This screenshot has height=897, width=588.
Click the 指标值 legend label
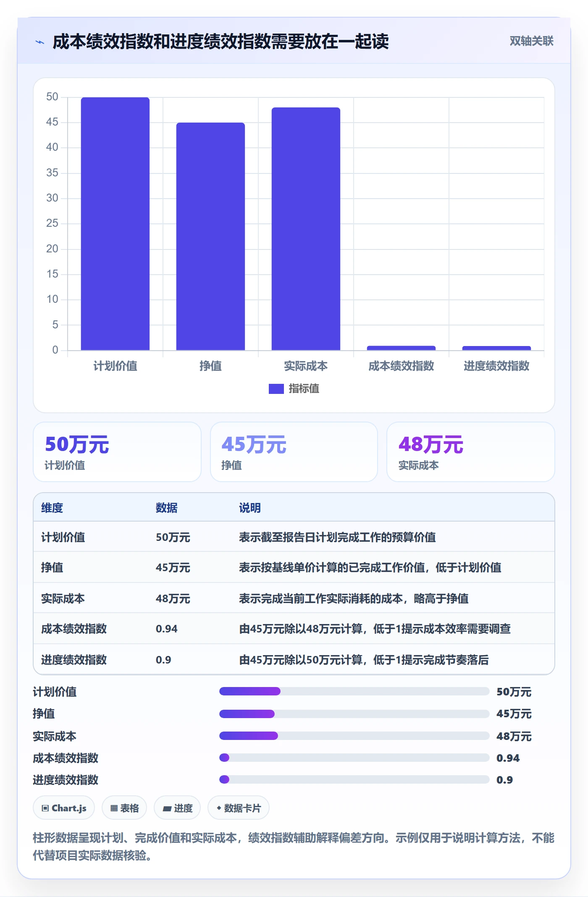304,388
